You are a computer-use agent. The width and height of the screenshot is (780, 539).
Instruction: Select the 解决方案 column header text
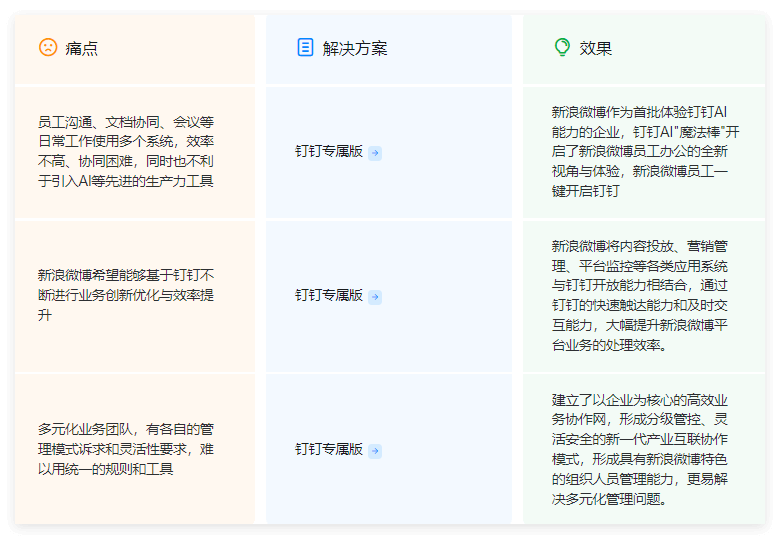(x=355, y=48)
